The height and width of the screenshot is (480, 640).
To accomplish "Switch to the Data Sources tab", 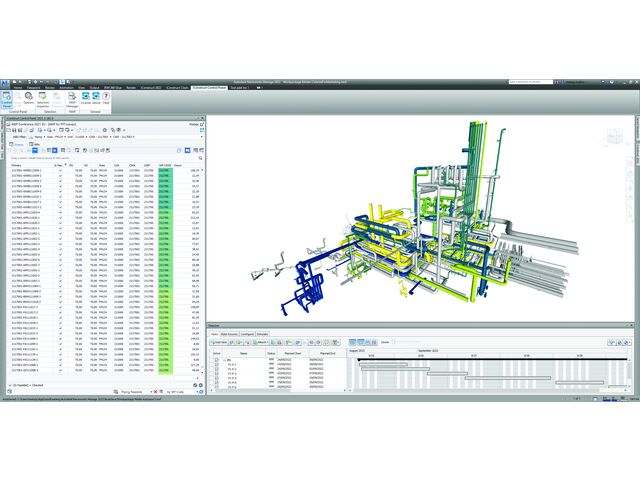I will click(x=239, y=333).
